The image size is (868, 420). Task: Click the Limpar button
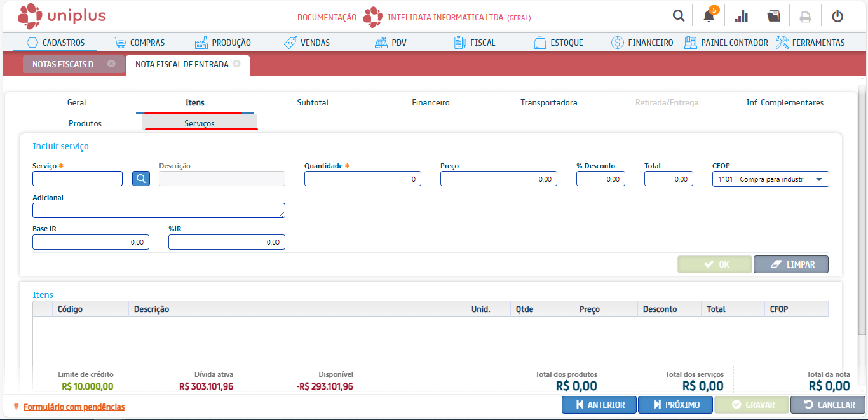(x=791, y=264)
